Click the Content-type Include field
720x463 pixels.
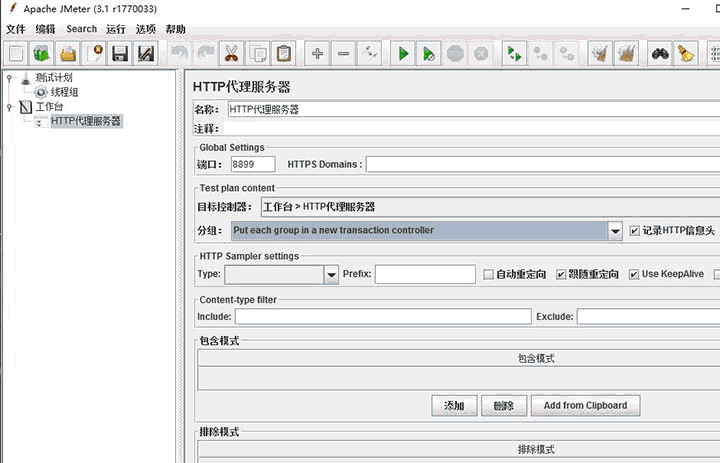[383, 316]
